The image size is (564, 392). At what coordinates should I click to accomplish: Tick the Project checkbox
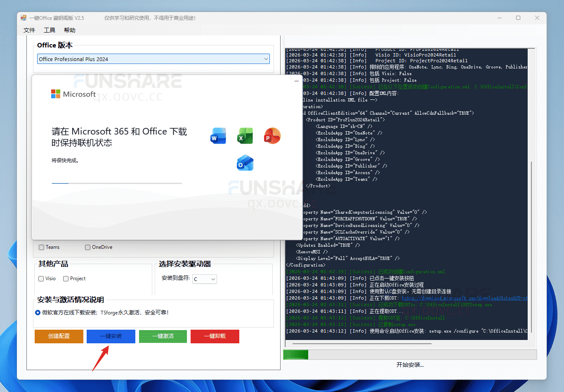[66, 279]
